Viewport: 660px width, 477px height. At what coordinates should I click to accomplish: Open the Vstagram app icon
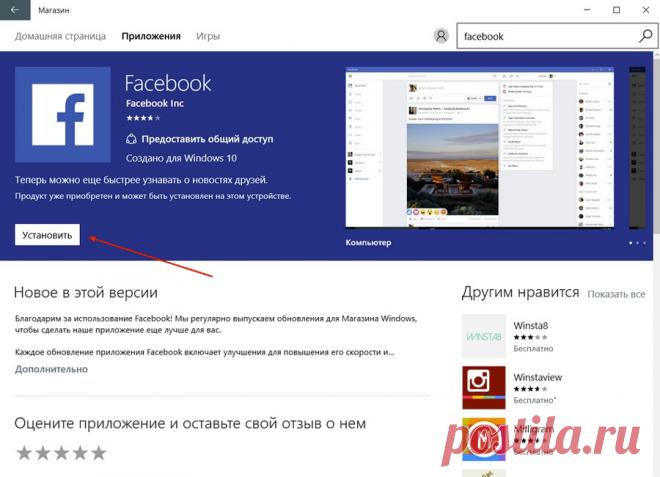483,437
